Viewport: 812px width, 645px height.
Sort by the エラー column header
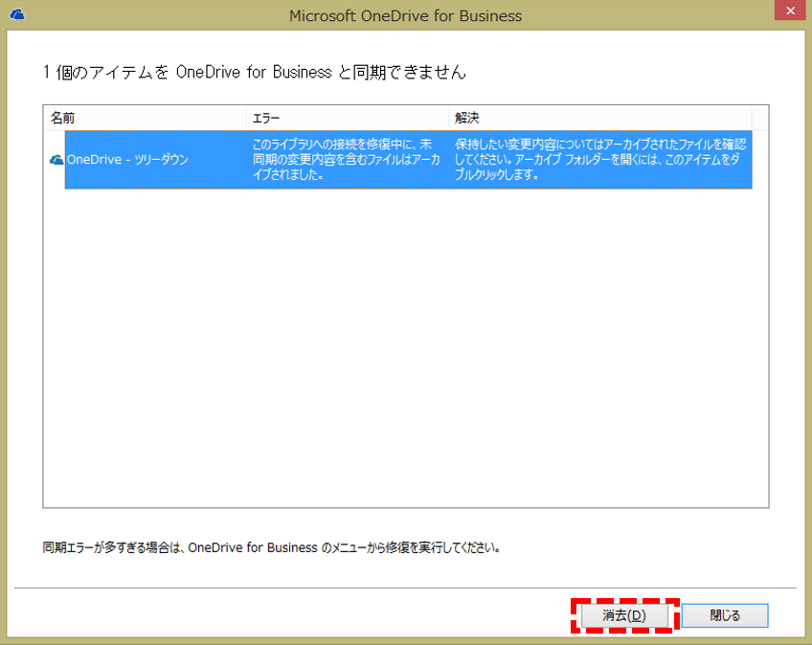coord(347,118)
